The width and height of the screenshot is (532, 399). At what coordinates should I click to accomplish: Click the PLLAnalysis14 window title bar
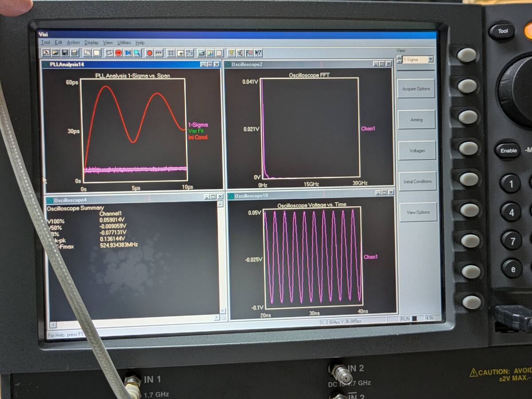pos(124,64)
